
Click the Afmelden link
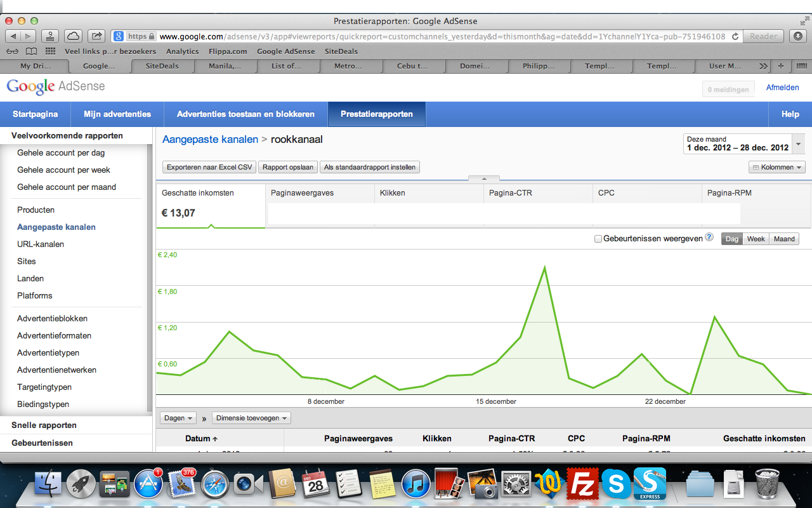783,88
